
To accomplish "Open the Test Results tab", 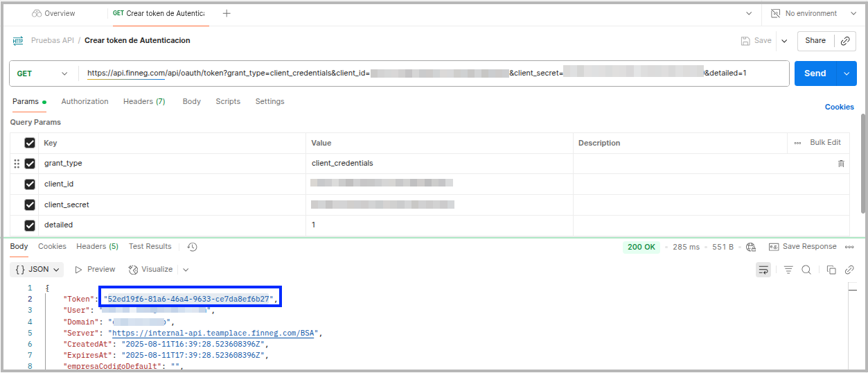I will point(150,247).
